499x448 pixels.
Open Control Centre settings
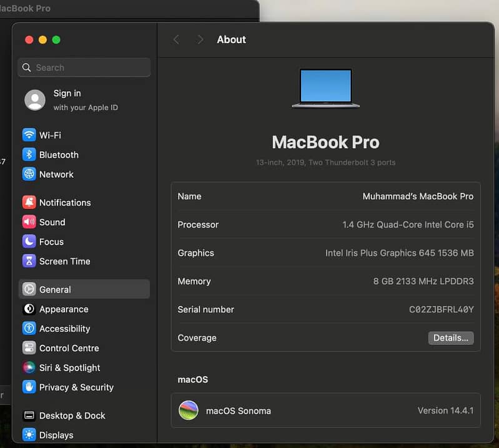pyautogui.click(x=69, y=348)
